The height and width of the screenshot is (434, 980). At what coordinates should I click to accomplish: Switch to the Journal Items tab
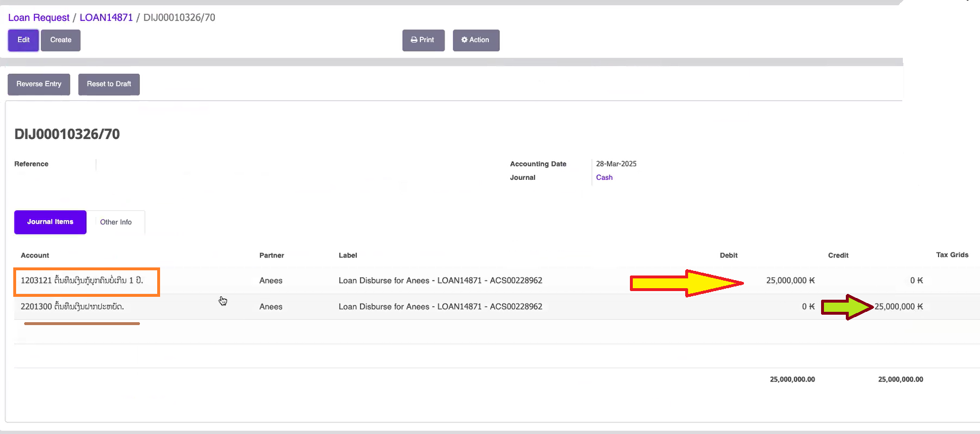tap(50, 222)
